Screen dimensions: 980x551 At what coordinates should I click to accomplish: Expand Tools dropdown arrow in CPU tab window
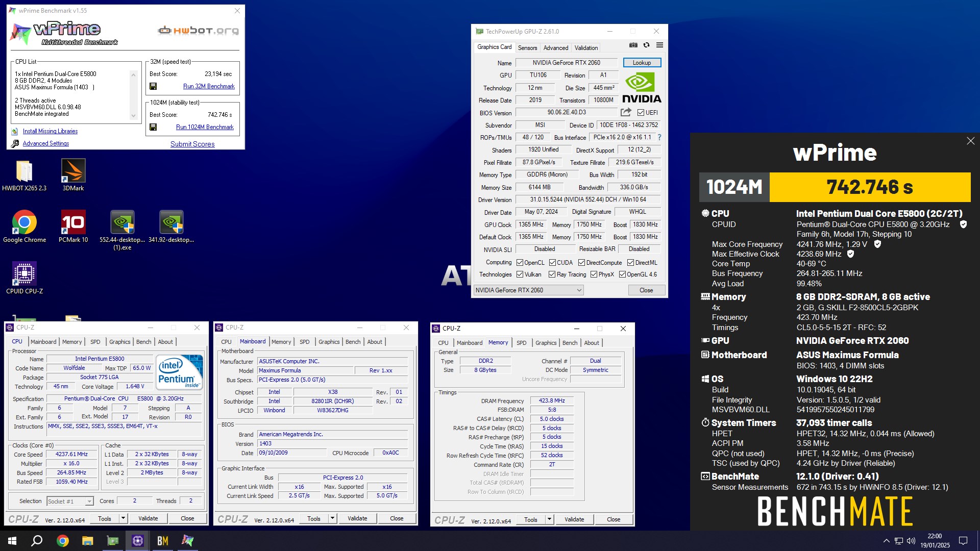tap(123, 518)
